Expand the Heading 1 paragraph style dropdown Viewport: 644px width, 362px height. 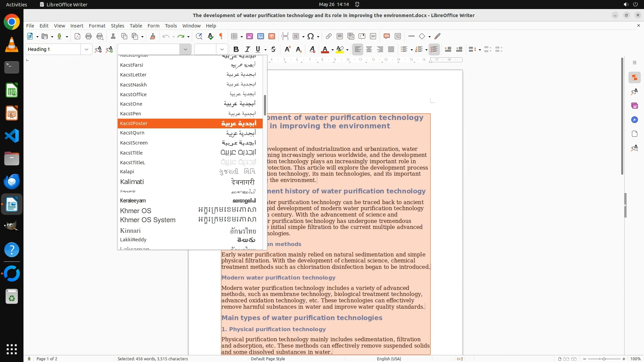(86, 49)
